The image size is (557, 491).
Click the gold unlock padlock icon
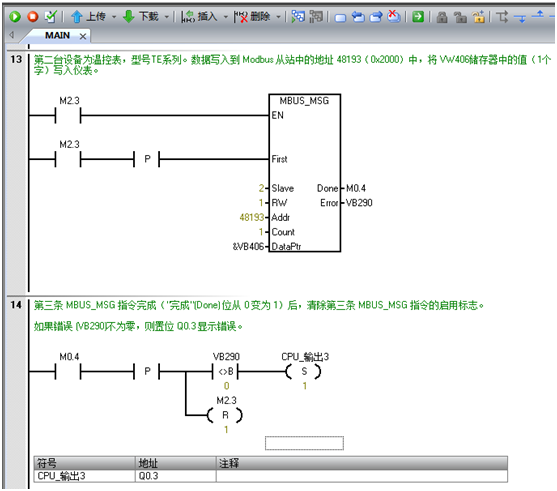478,16
